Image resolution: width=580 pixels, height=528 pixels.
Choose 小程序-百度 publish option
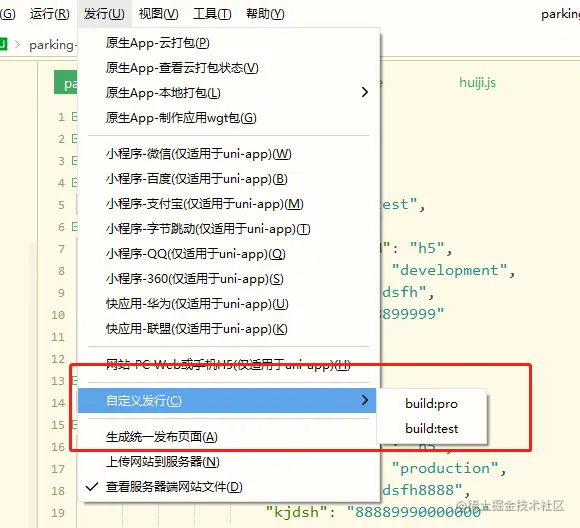tap(229, 179)
